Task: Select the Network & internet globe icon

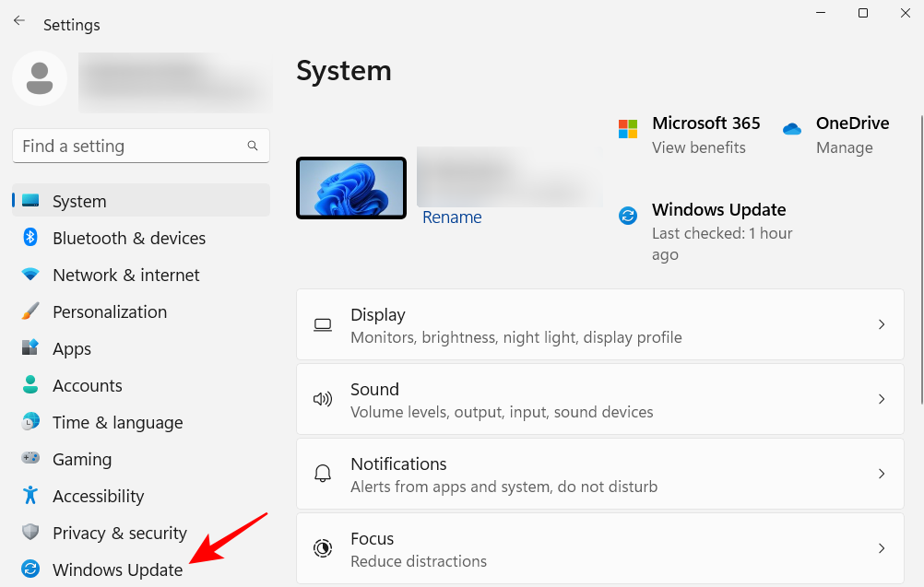Action: pos(31,275)
